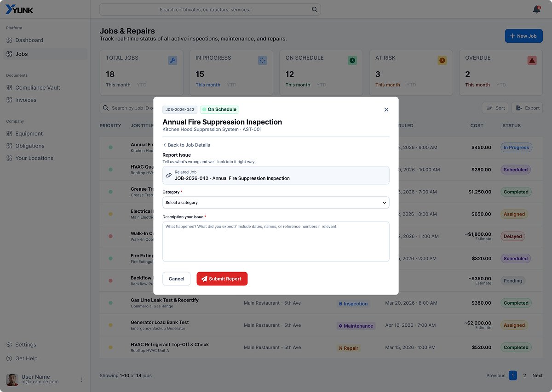Switch Total Jobs card to YTD

(x=141, y=85)
